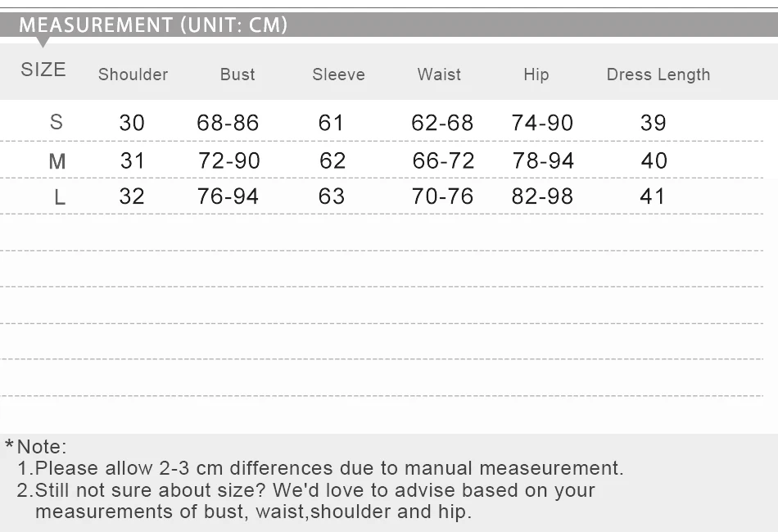Image resolution: width=778 pixels, height=532 pixels.
Task: Click shoulder value 32 in L row
Action: pyautogui.click(x=132, y=196)
